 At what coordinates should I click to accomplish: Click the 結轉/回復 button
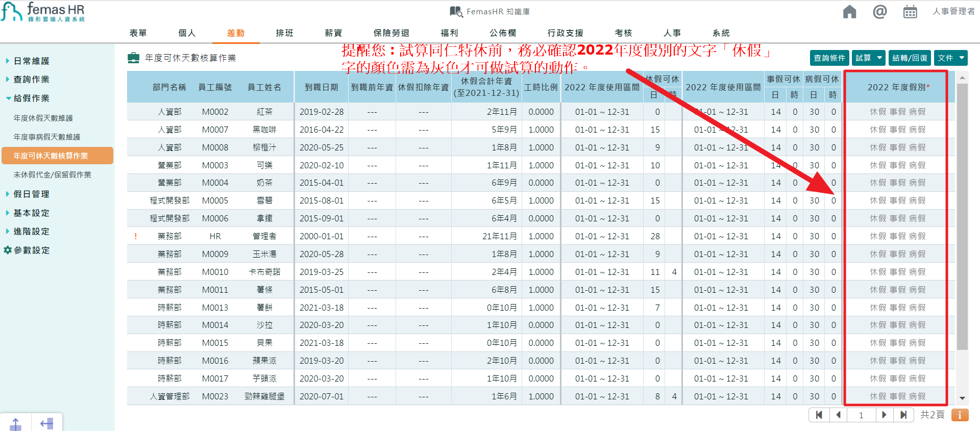tap(910, 58)
